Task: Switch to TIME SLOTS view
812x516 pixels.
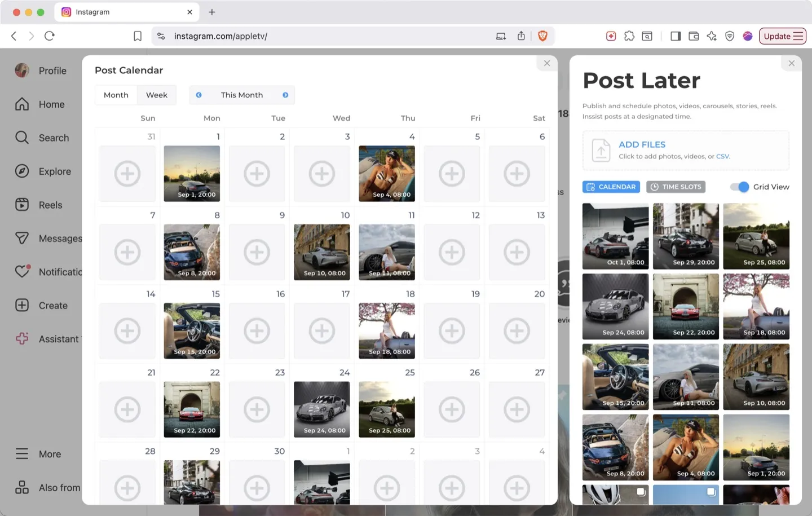Action: (676, 187)
